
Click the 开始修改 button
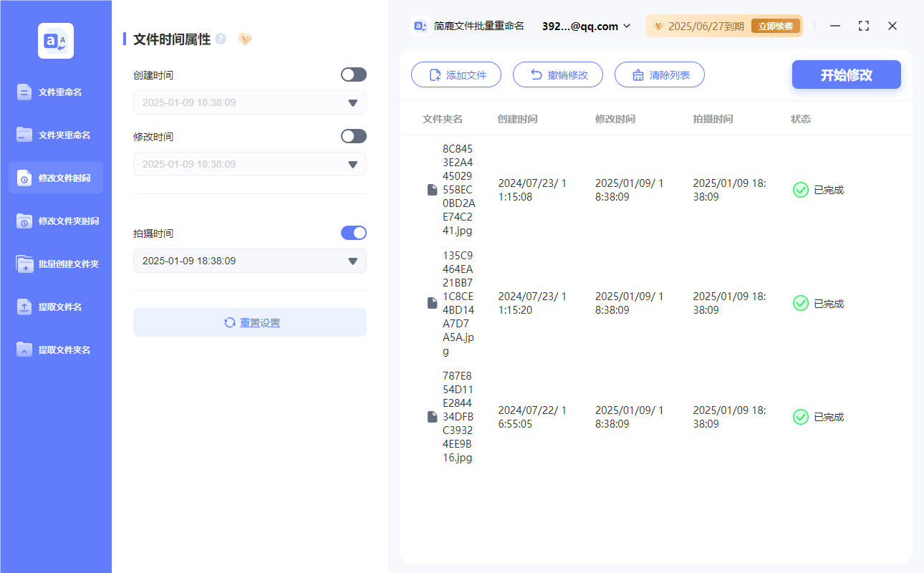pos(846,74)
